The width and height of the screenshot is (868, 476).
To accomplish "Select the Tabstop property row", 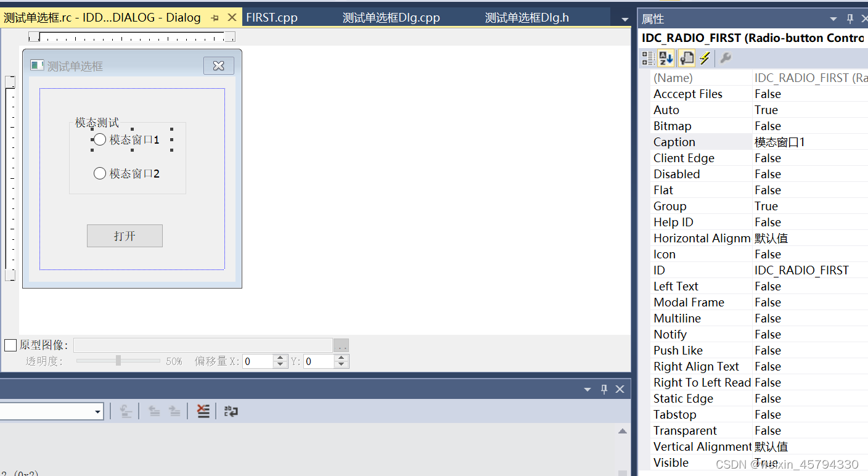I will 759,414.
